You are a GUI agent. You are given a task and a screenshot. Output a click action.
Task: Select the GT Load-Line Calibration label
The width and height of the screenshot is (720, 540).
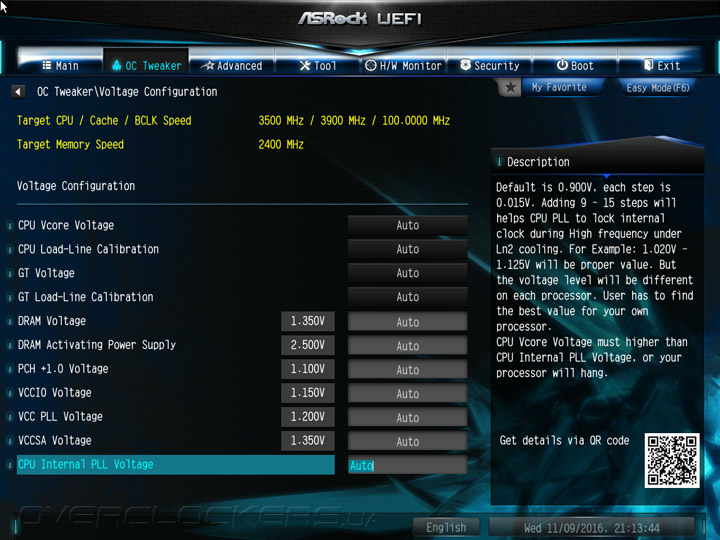(x=85, y=297)
